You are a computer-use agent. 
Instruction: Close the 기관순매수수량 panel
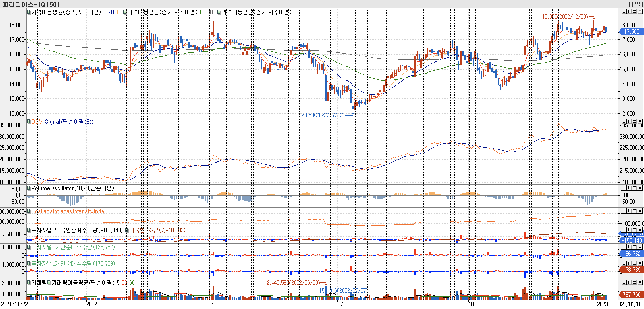640,247
